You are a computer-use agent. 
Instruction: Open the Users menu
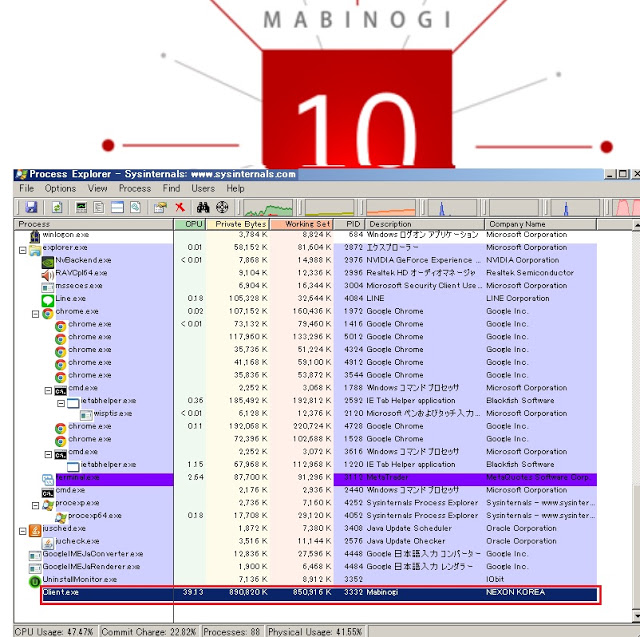(x=203, y=188)
